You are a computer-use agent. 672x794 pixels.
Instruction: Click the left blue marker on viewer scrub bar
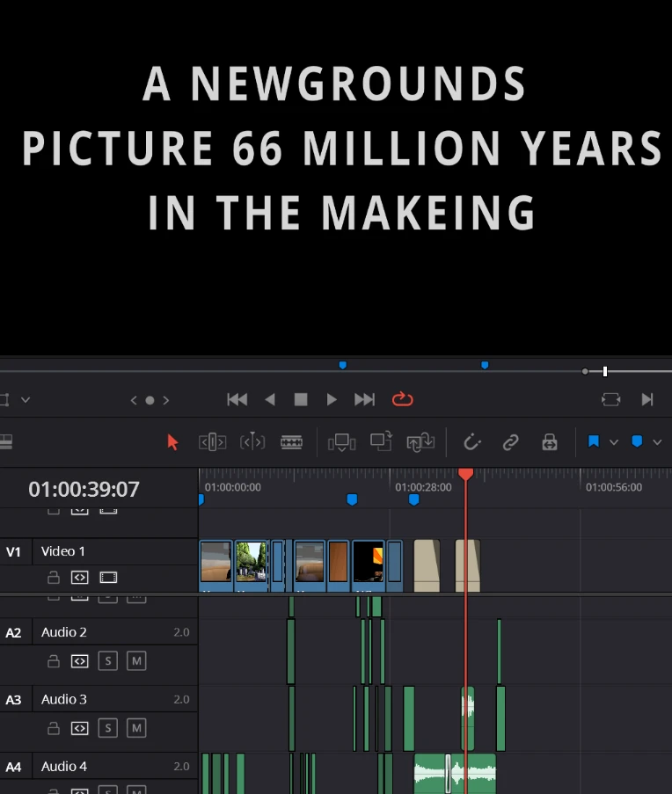pyautogui.click(x=343, y=365)
